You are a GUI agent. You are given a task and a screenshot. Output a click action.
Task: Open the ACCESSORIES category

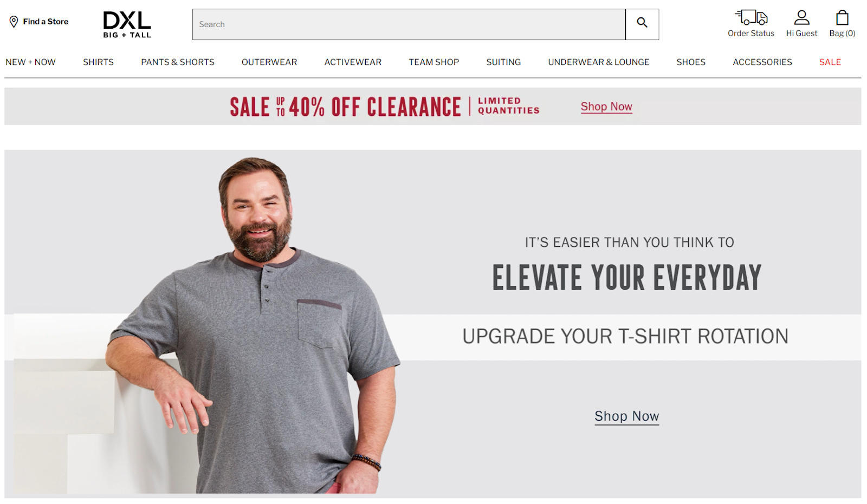coord(762,62)
